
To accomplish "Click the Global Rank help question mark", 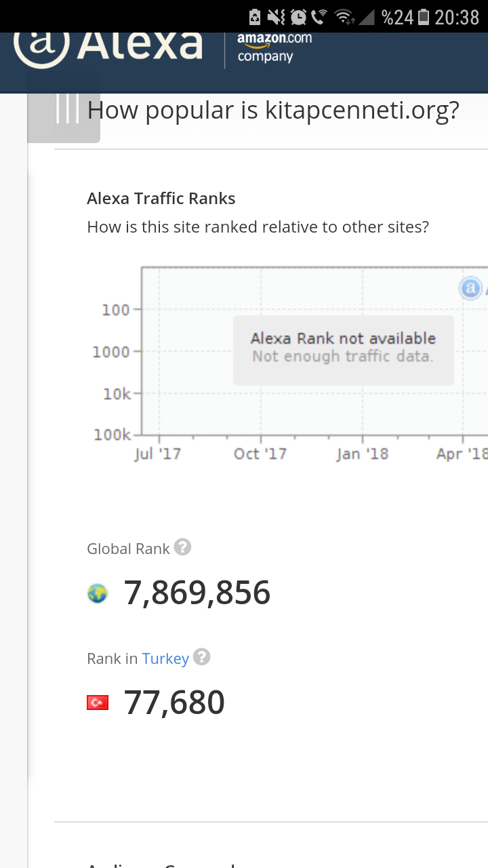I will pyautogui.click(x=182, y=547).
